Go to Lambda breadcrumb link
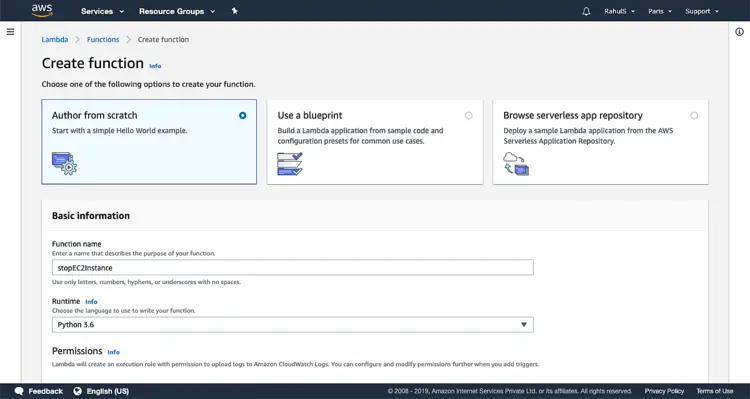Viewport: 750px width, 399px height. click(x=55, y=40)
